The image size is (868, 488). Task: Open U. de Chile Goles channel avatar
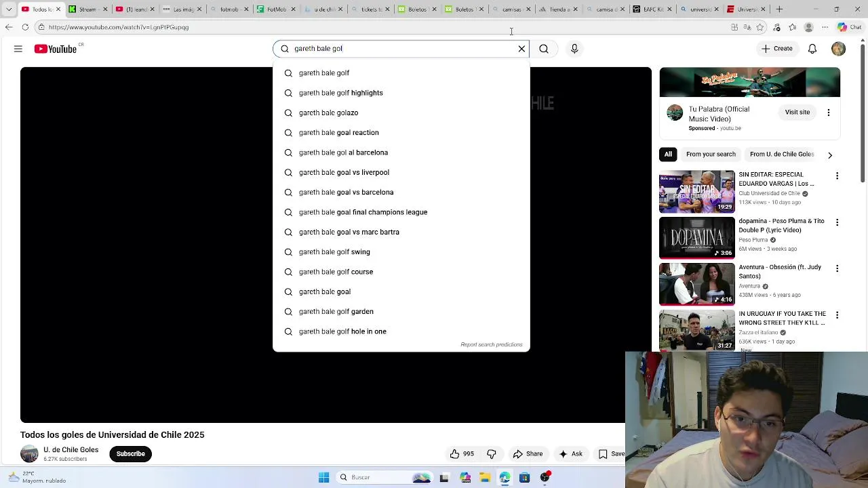click(29, 454)
